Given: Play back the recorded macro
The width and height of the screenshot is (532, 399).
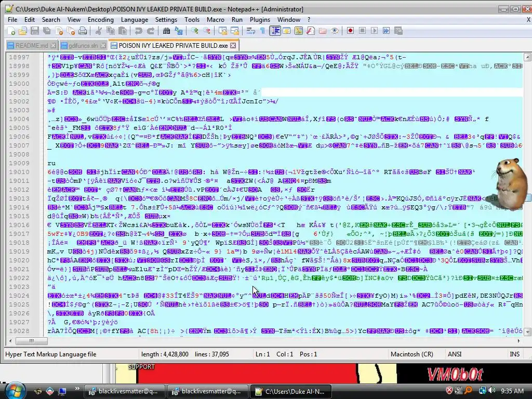Looking at the screenshot, I should [374, 31].
